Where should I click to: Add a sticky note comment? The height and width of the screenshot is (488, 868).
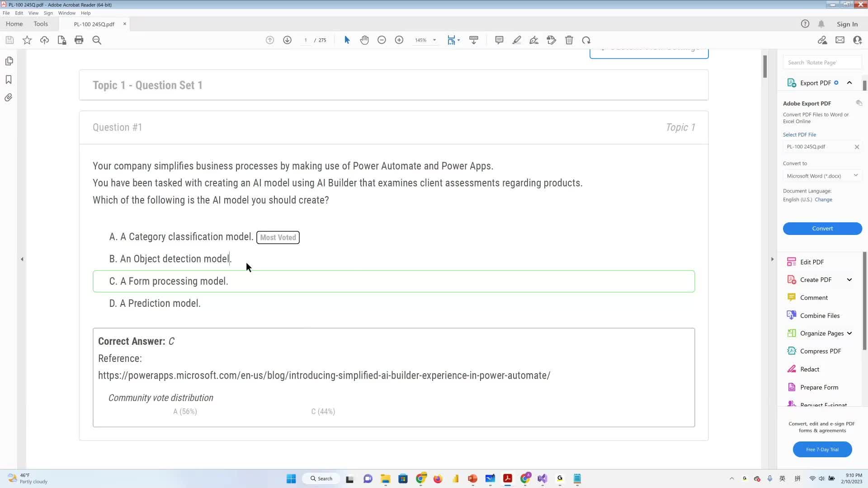(499, 40)
